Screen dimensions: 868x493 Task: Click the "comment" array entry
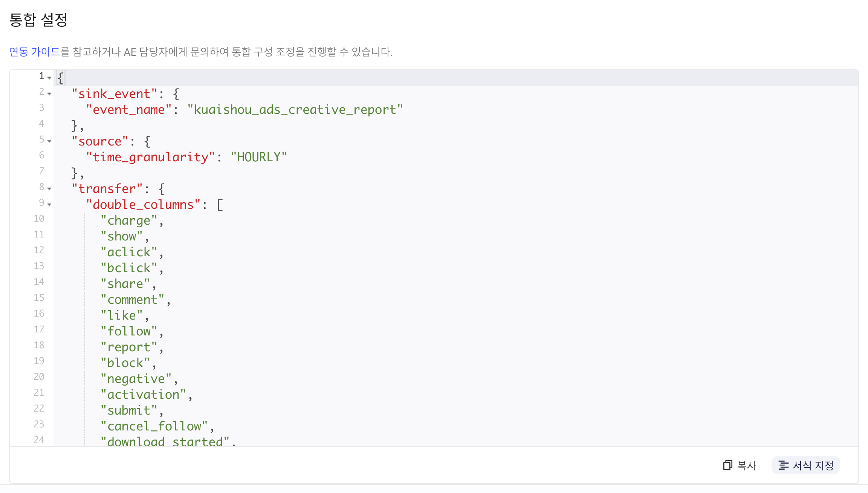pos(132,300)
